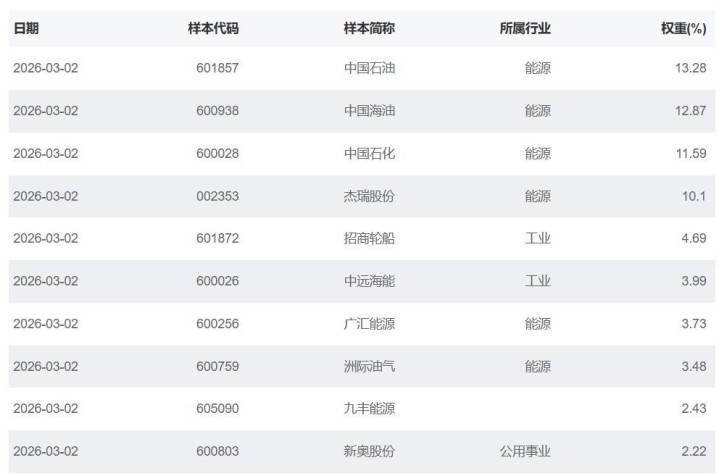Click the name 广汇能源

(x=369, y=323)
